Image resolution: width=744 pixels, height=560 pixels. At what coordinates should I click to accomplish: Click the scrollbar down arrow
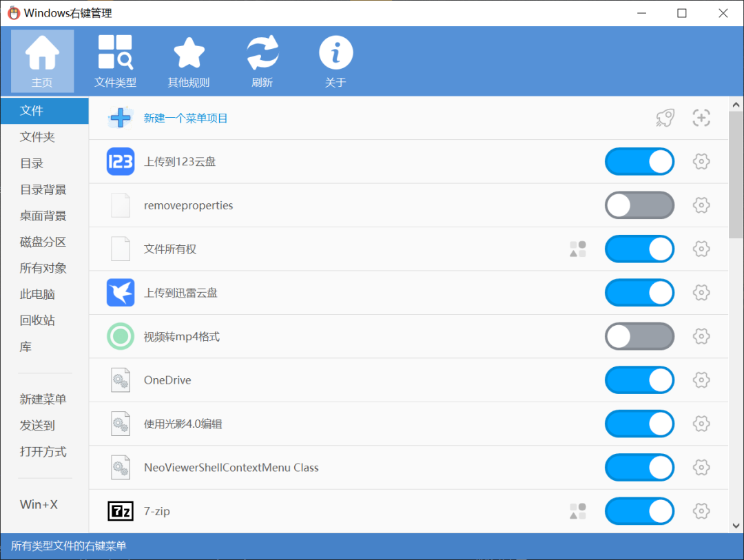pos(736,526)
